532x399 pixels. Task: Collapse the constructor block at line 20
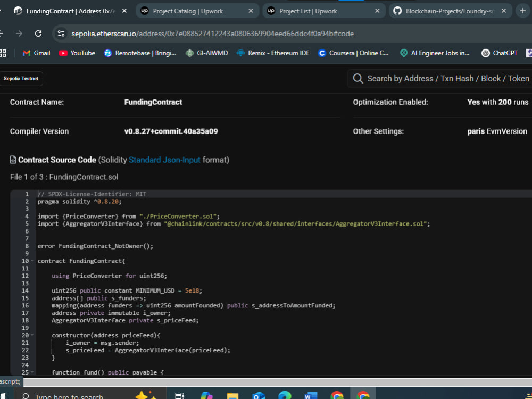coord(32,335)
